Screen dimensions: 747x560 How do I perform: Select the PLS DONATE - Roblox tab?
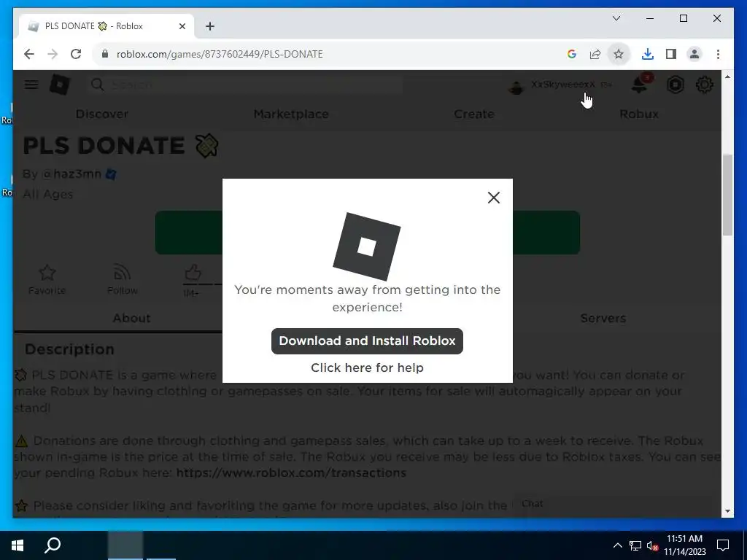pos(107,26)
